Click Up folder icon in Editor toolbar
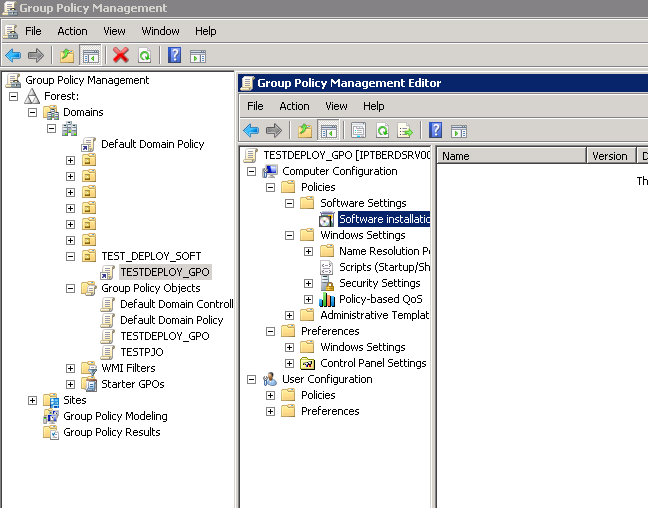 [305, 131]
